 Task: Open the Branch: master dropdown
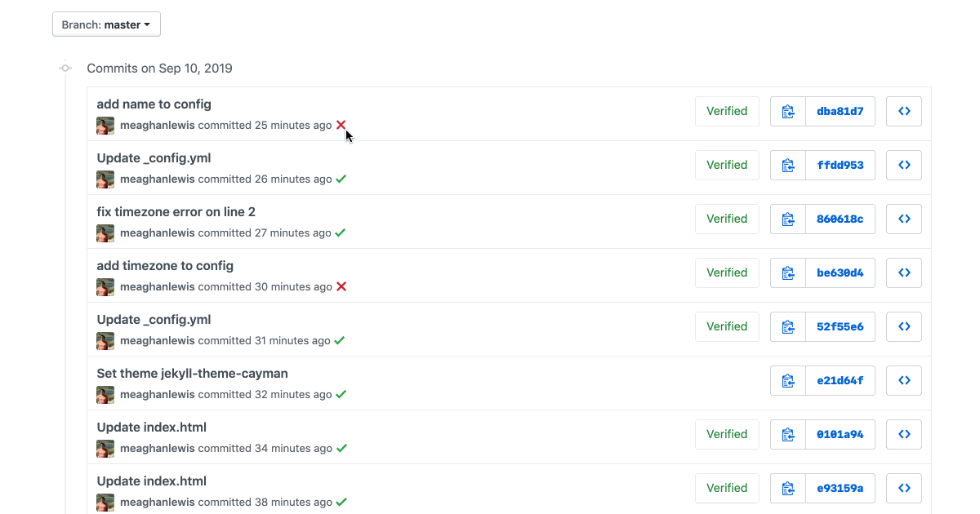click(106, 24)
